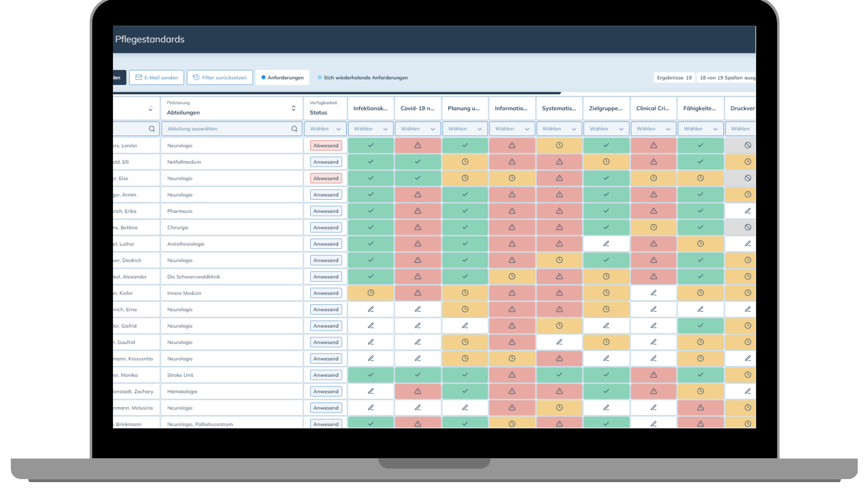The width and height of the screenshot is (868, 488).
Task: Click the pencil icon in Gisfrid's Planung cell
Action: [x=465, y=326]
